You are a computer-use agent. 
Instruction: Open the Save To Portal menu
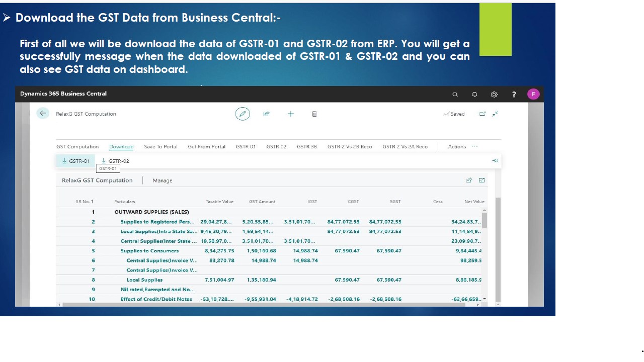pyautogui.click(x=160, y=147)
